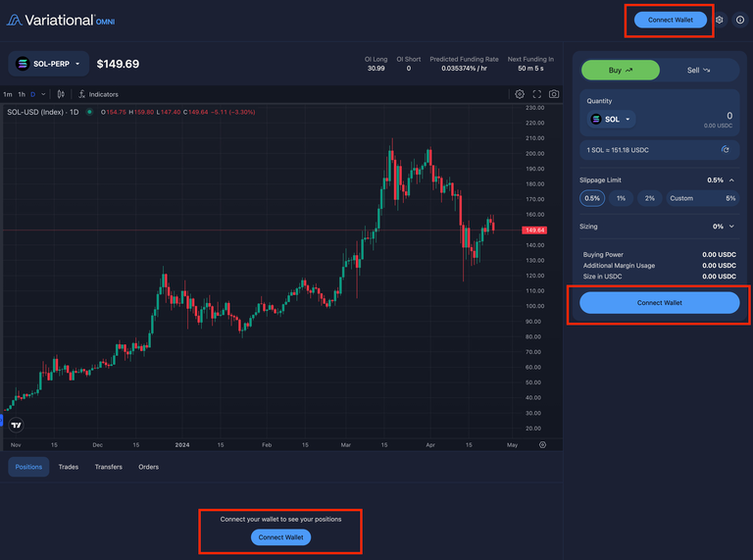Open the chart settings gear icon

tap(520, 94)
